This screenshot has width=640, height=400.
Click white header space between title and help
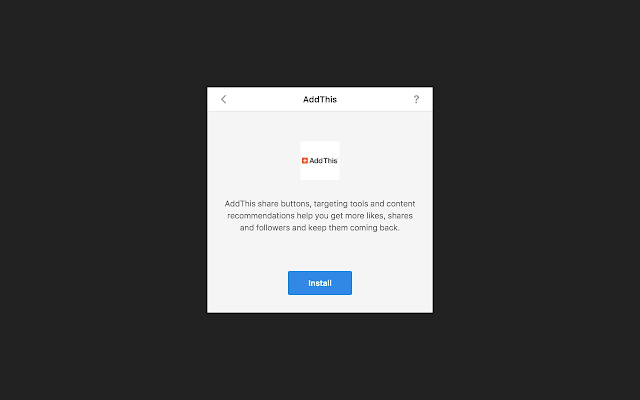point(375,99)
